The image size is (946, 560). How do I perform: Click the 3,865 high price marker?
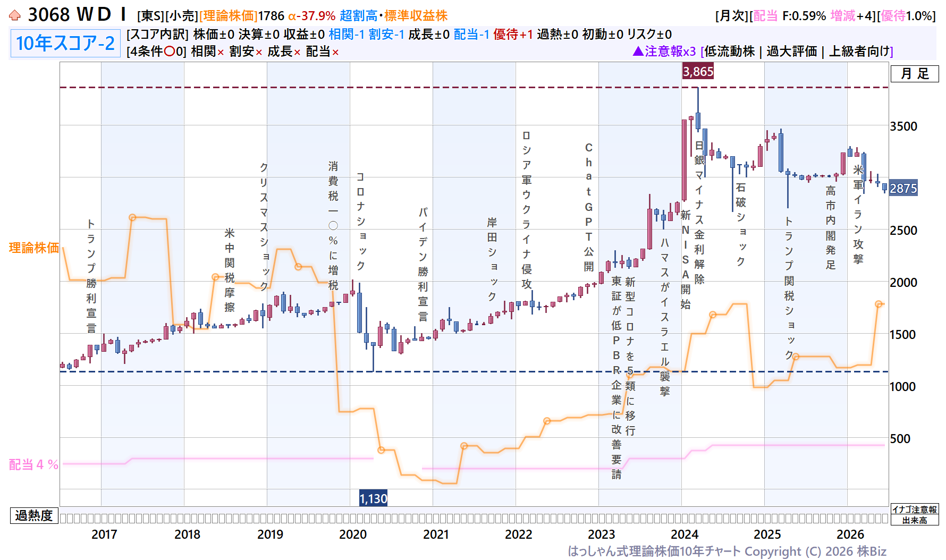click(698, 72)
